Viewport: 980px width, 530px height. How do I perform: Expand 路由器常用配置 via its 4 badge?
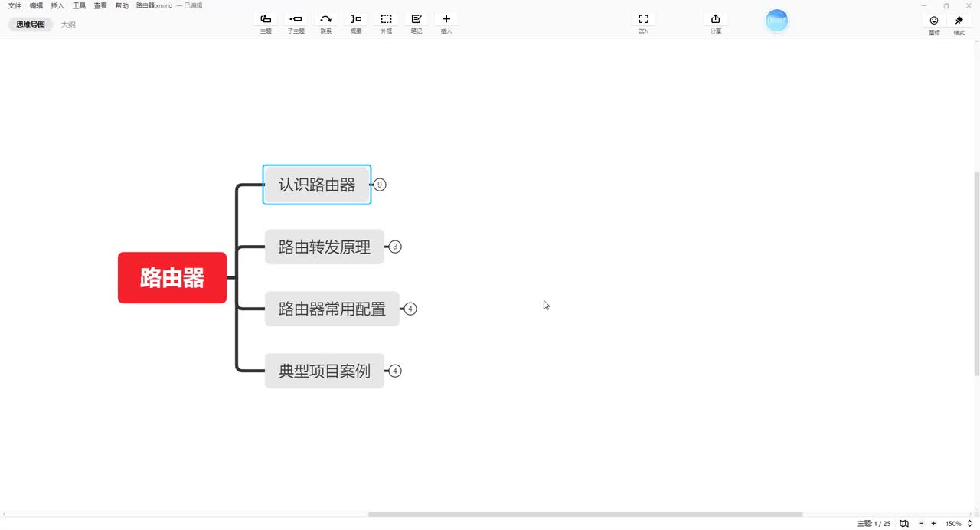tap(410, 309)
